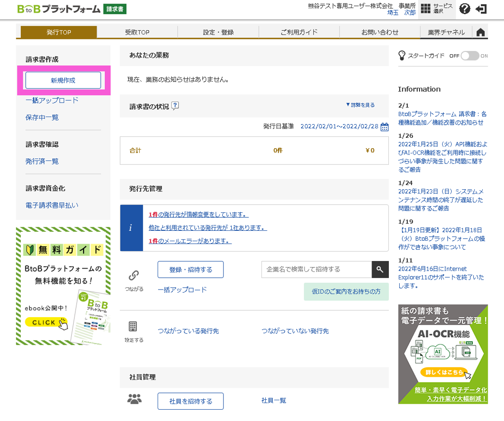The image size is (504, 421).
Task: Toggle the スタートガイド OFF/ON switch
Action: (x=470, y=56)
